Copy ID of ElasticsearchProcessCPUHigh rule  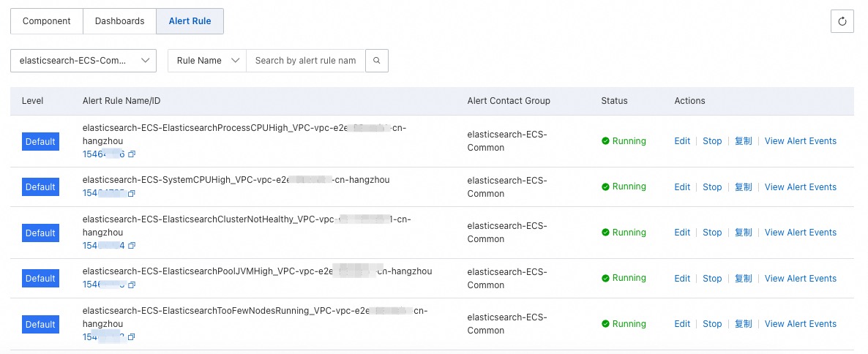[132, 154]
